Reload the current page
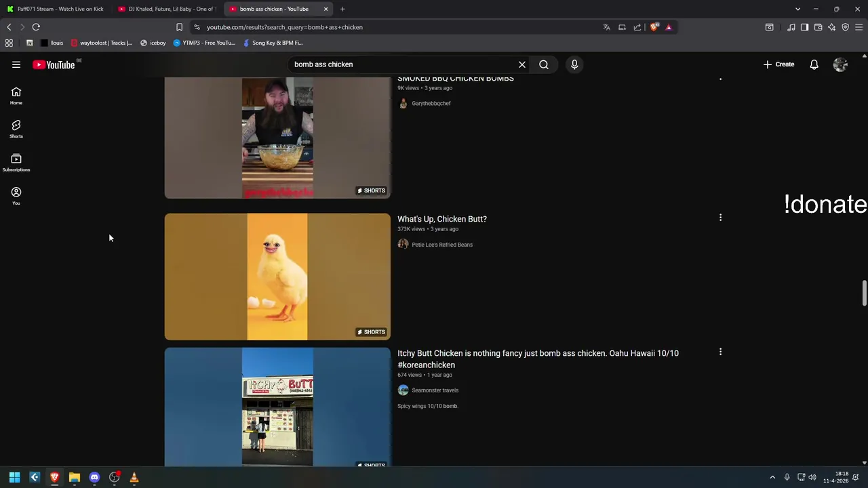The width and height of the screenshot is (868, 488). click(36, 27)
